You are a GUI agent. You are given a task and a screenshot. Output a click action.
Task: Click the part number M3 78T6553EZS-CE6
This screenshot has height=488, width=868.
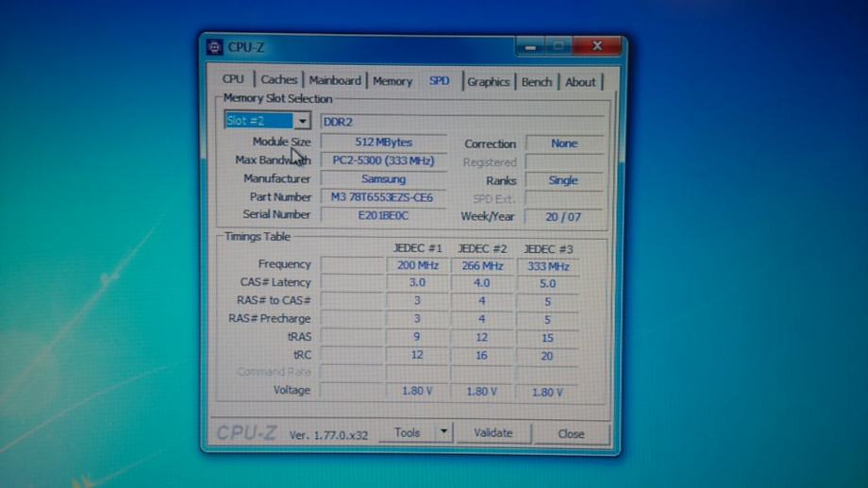point(382,197)
